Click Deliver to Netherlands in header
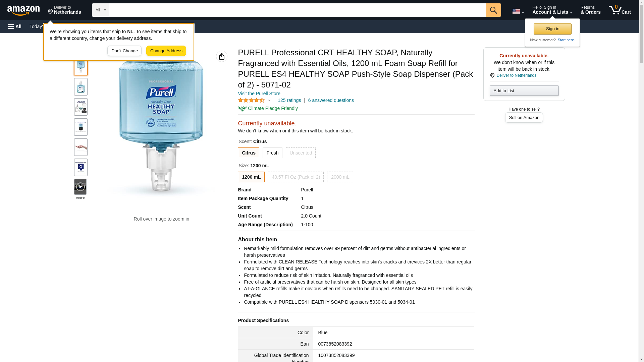This screenshot has height=362, width=644. click(x=64, y=10)
